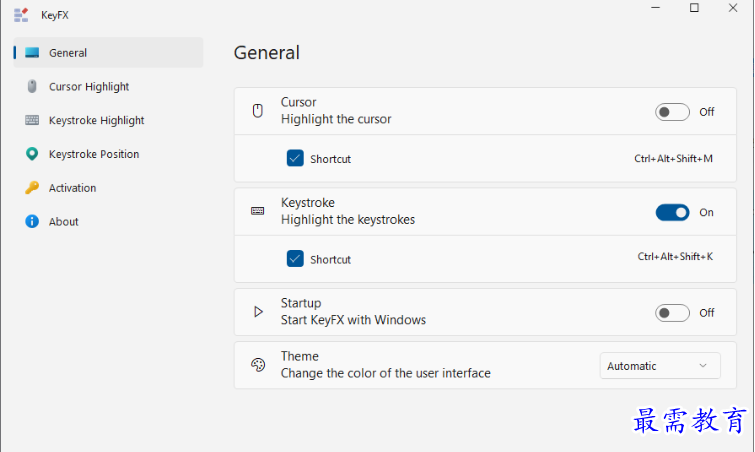Click the play icon in Startup card
Image resolution: width=755 pixels, height=452 pixels.
[258, 312]
